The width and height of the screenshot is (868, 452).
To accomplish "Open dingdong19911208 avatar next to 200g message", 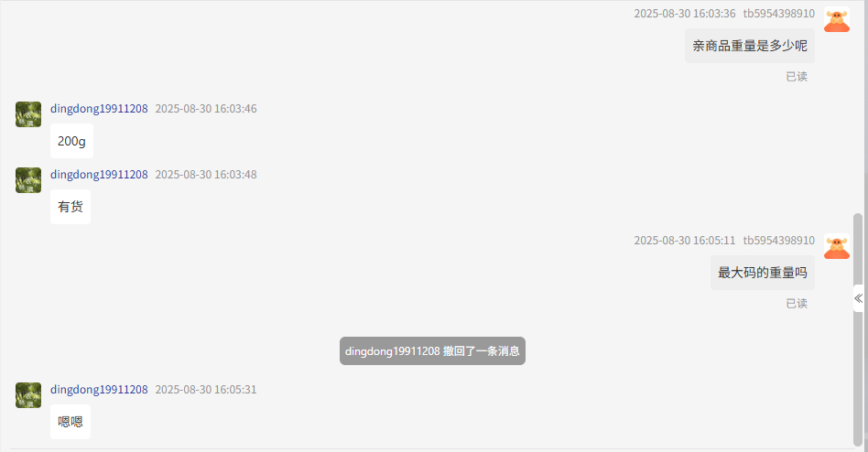I will coord(28,114).
